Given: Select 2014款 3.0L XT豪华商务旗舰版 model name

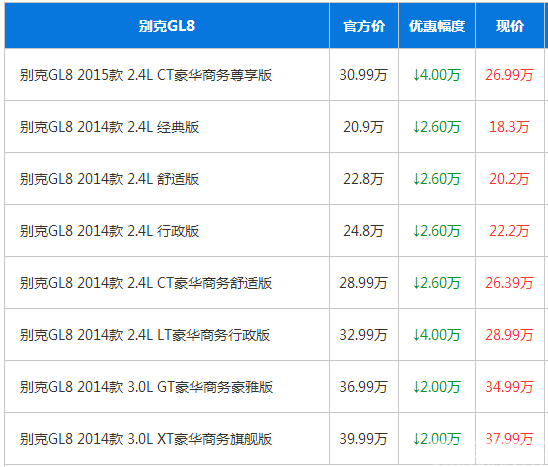Looking at the screenshot, I should tap(146, 439).
